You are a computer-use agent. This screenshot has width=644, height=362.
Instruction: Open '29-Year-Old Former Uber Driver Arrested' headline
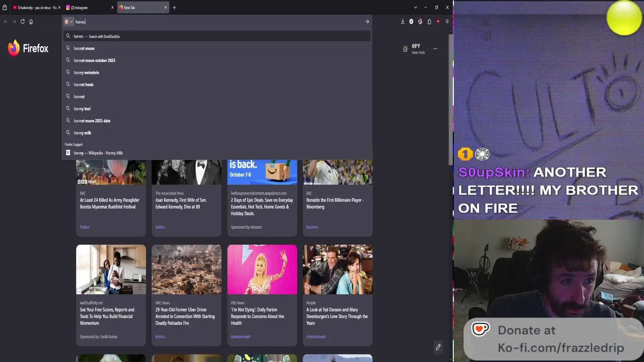click(x=185, y=316)
